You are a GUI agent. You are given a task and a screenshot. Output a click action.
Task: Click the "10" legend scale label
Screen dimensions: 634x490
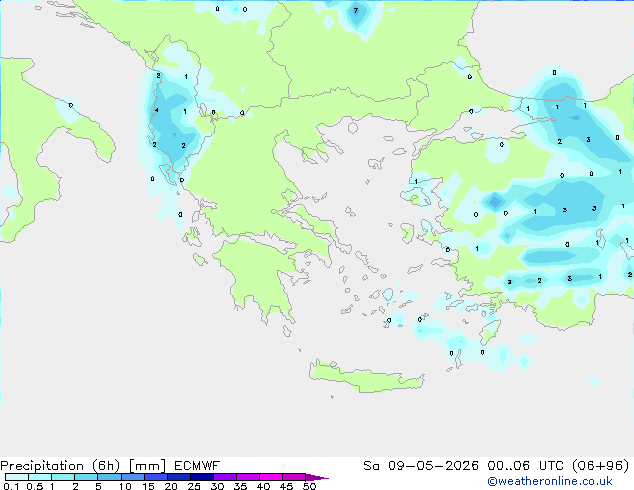125,486
